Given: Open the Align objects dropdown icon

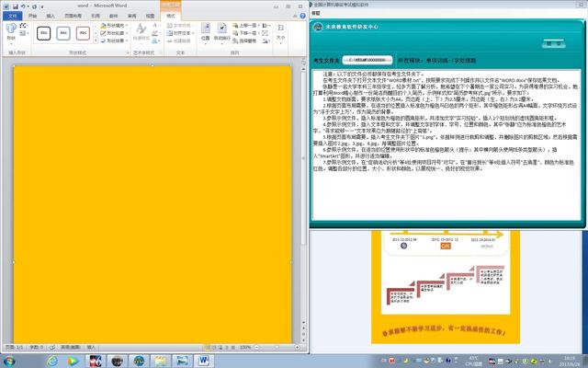Looking at the screenshot, I should click(x=266, y=26).
